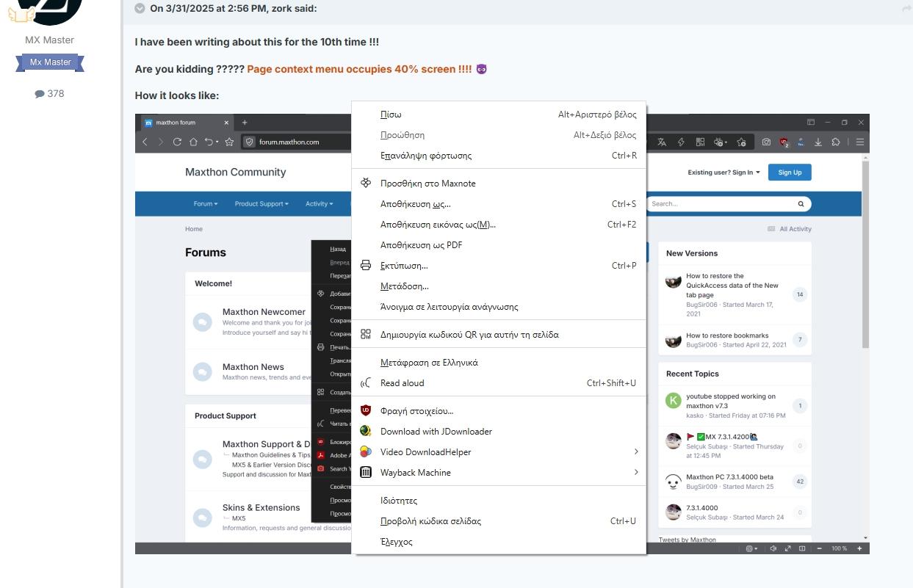The image size is (913, 588).
Task: Choose Προβολή κώδικα σελίδας menu entry
Action: pos(499,521)
